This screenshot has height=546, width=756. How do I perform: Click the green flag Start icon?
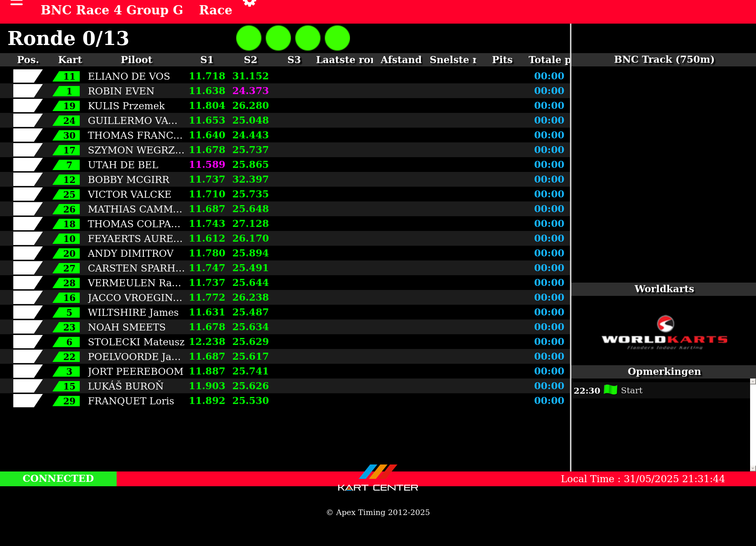tap(611, 390)
